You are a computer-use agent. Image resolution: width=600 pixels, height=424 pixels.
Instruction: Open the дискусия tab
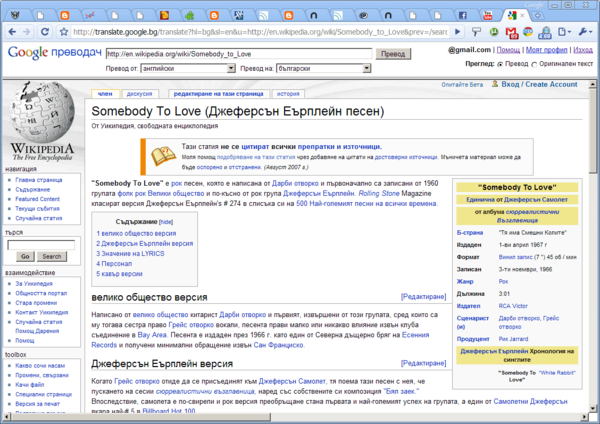[140, 94]
